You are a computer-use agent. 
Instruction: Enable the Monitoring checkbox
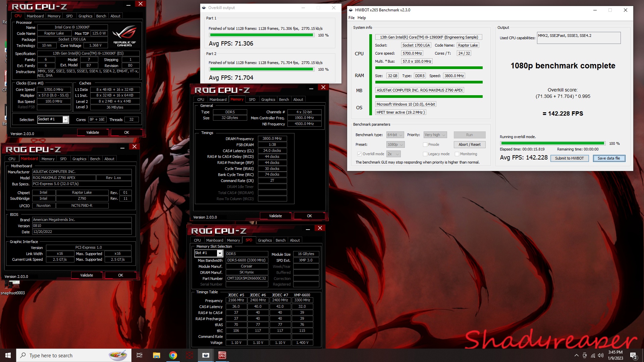pyautogui.click(x=457, y=154)
